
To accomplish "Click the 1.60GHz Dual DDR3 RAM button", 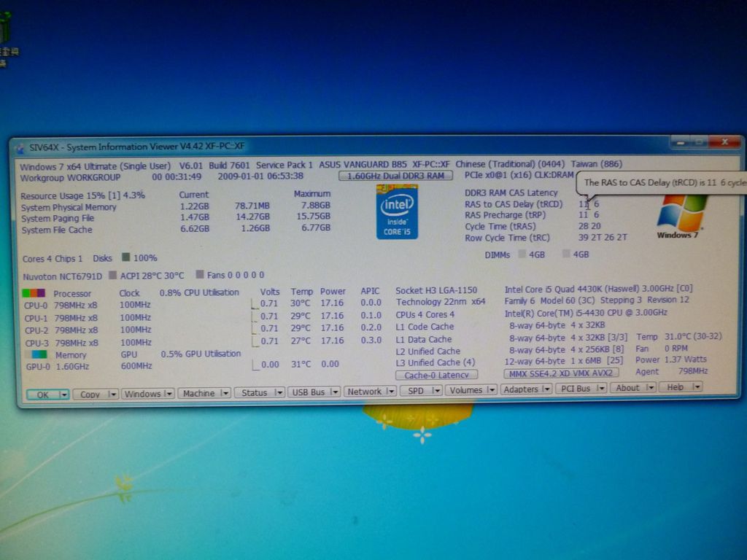I will [x=396, y=176].
